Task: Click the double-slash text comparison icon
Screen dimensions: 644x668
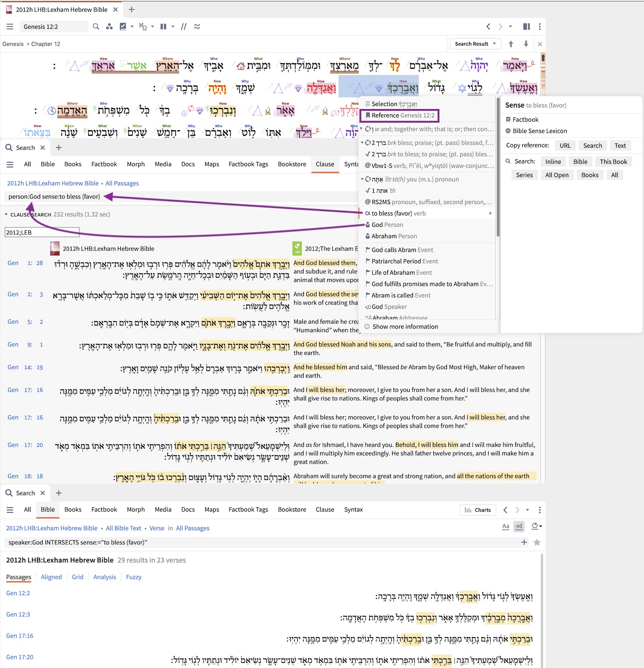Action: (184, 27)
